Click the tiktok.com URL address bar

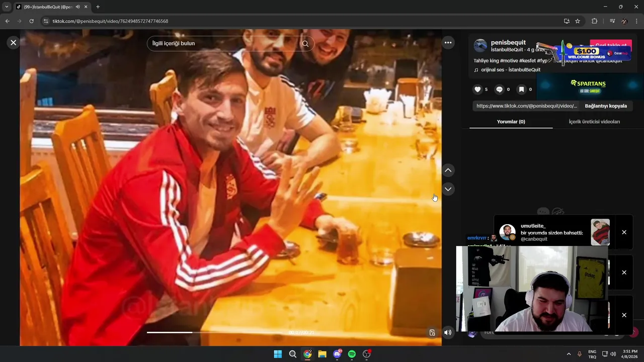(x=302, y=21)
